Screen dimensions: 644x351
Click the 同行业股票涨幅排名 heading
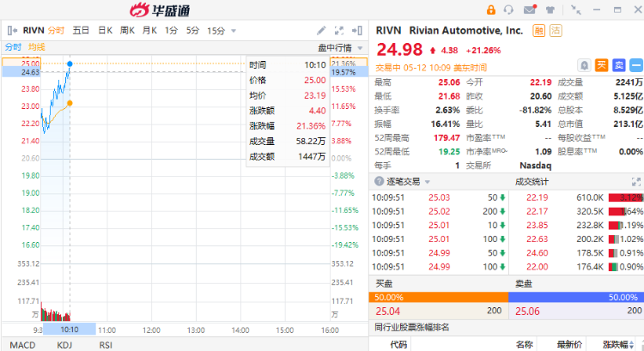[412, 327]
